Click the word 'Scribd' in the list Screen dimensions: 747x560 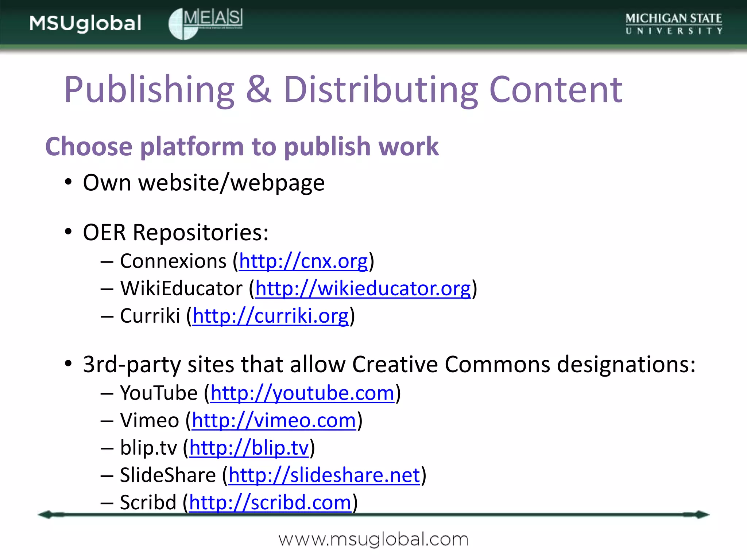pos(148,503)
